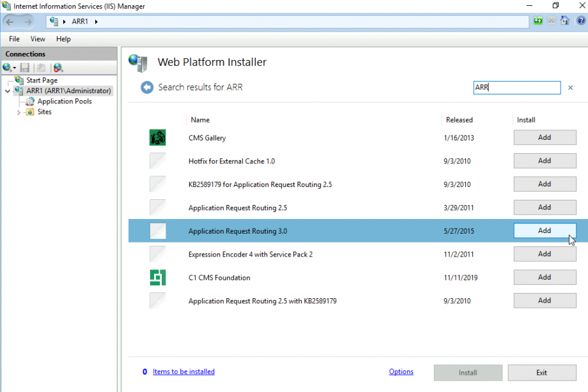Click the C1 CMS Foundation icon
Image resolution: width=588 pixels, height=392 pixels.
pos(157,277)
